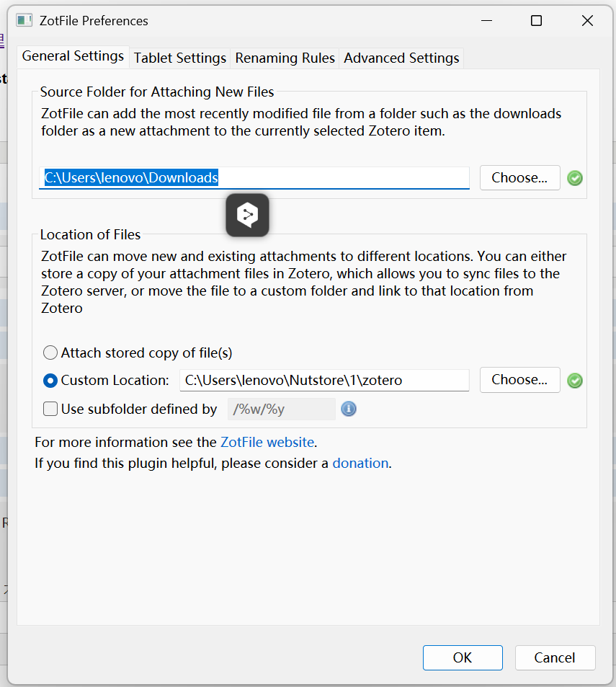Click the subfolder pattern /%w/%y field

tap(282, 409)
